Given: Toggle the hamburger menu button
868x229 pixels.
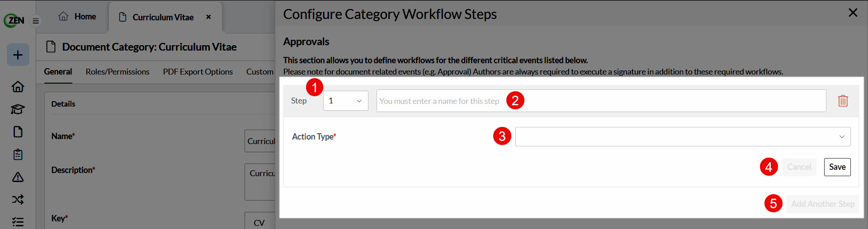Looking at the screenshot, I should (36, 21).
